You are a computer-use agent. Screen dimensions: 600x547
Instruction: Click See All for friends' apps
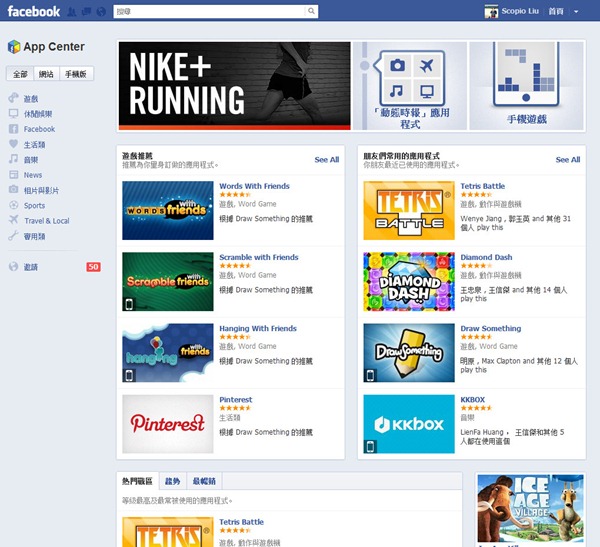click(x=568, y=160)
